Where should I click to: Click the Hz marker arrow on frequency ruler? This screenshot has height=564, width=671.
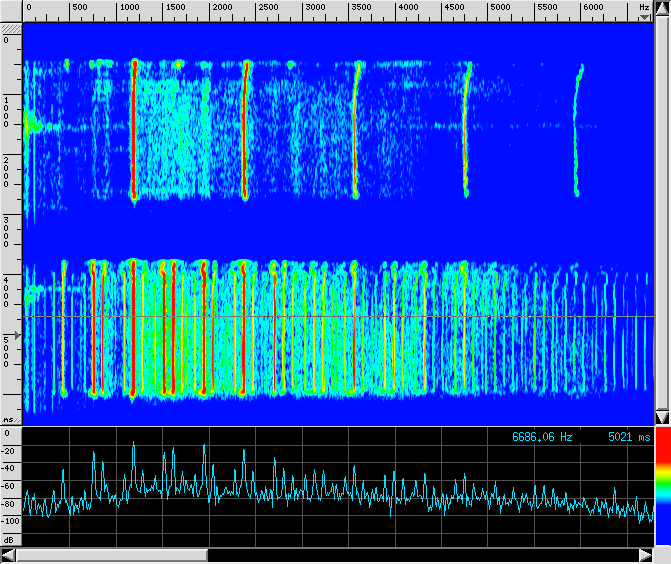point(645,17)
